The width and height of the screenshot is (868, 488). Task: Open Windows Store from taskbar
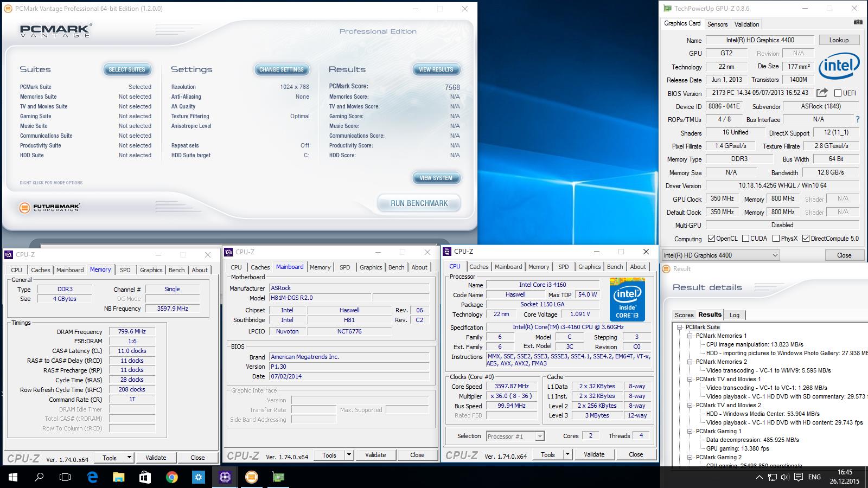click(x=145, y=477)
